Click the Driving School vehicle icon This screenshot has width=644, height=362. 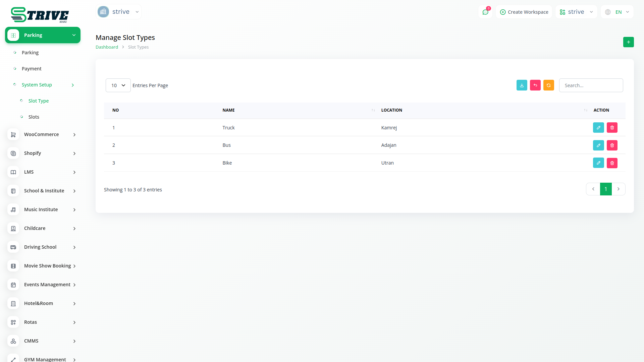click(x=13, y=247)
